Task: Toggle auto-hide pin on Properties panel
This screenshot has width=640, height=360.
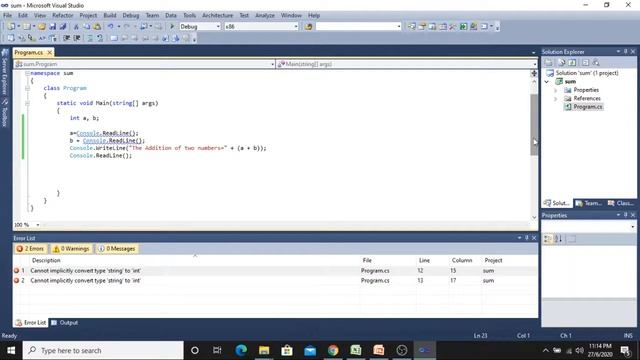Action: [625, 215]
